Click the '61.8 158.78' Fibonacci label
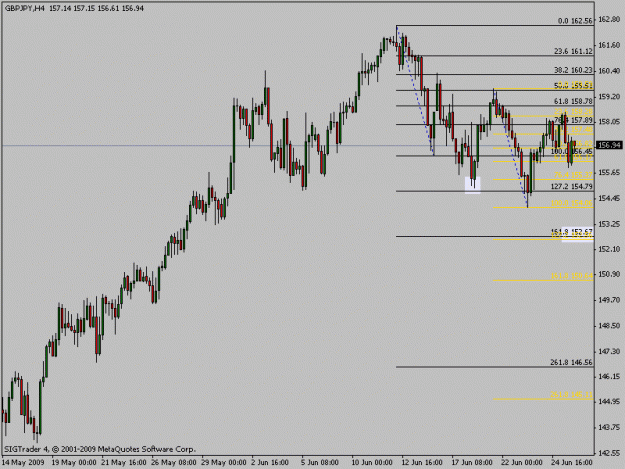This screenshot has height=469, width=625. 573,101
